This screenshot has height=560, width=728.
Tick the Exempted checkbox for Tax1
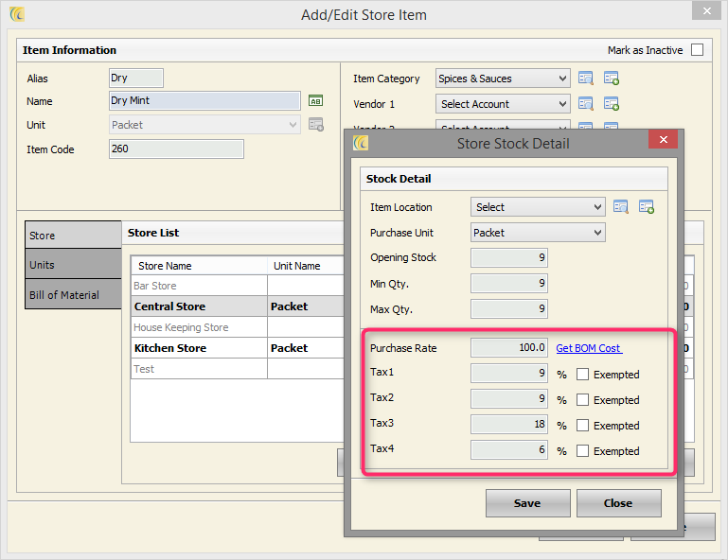point(583,375)
